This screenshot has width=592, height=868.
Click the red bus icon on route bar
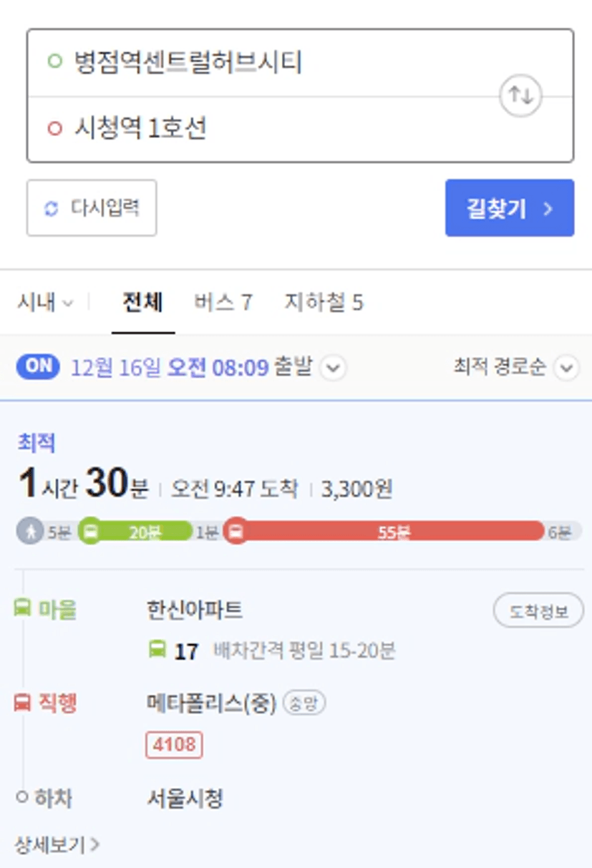point(236,532)
